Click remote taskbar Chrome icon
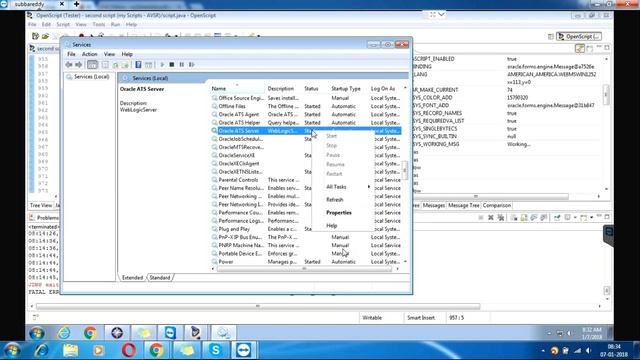The image size is (640, 360). [x=90, y=333]
